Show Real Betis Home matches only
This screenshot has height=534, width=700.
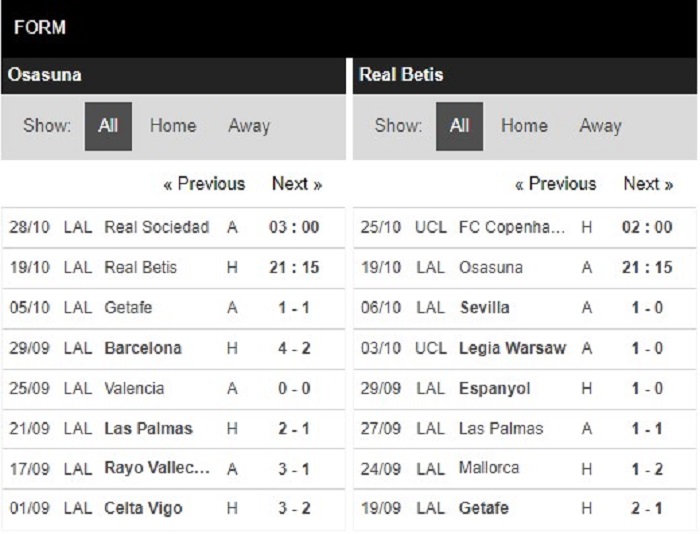coord(524,126)
